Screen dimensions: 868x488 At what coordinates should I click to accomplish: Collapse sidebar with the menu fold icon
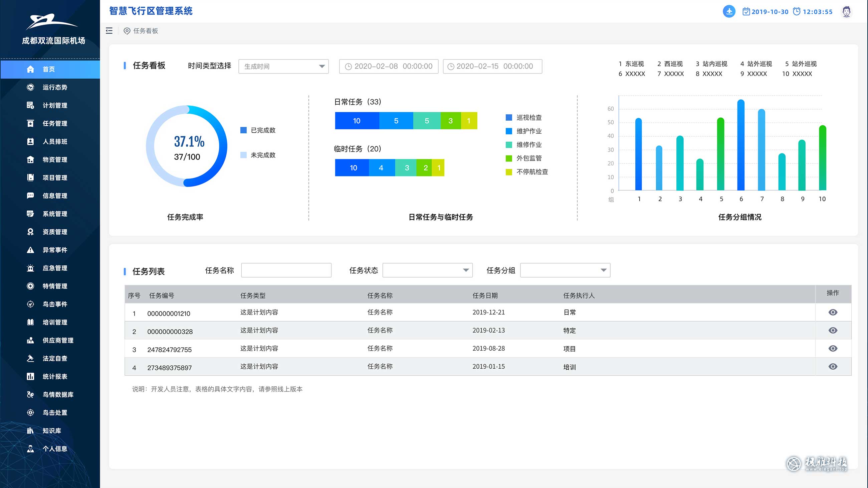tap(109, 31)
